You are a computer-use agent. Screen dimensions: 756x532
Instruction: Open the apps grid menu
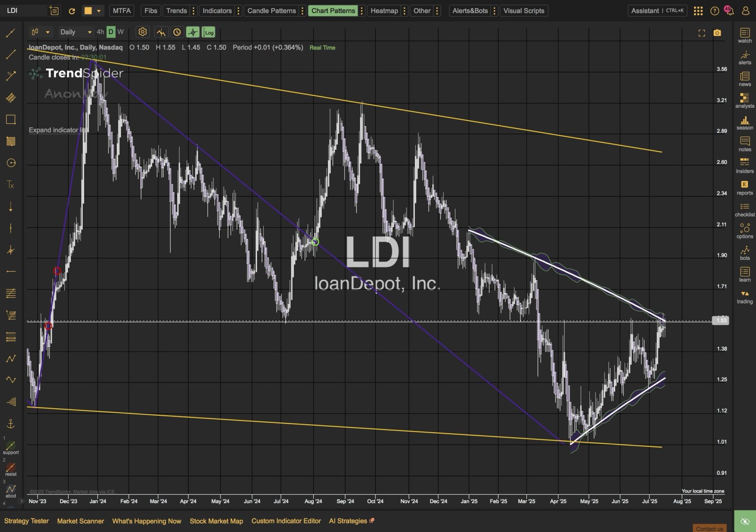tap(698, 11)
